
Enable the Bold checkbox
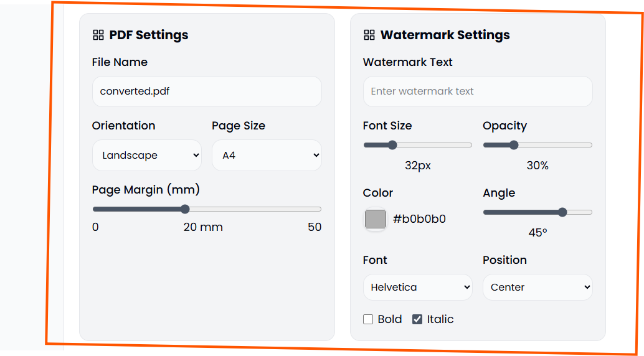tap(368, 319)
